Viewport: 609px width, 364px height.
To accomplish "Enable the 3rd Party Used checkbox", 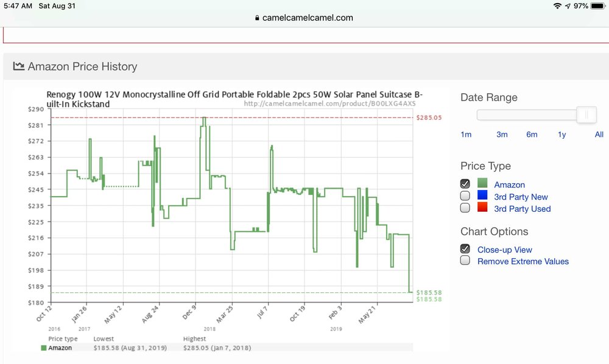I will [x=465, y=208].
